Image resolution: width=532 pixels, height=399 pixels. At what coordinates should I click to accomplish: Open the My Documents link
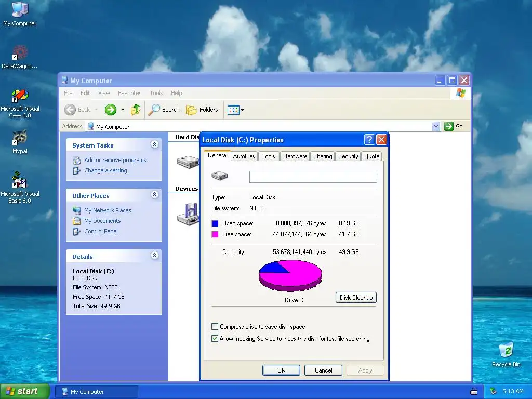[102, 221]
